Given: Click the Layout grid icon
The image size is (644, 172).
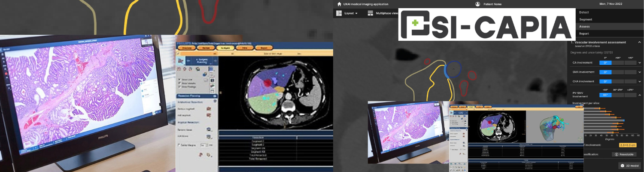Looking at the screenshot, I should [x=339, y=13].
